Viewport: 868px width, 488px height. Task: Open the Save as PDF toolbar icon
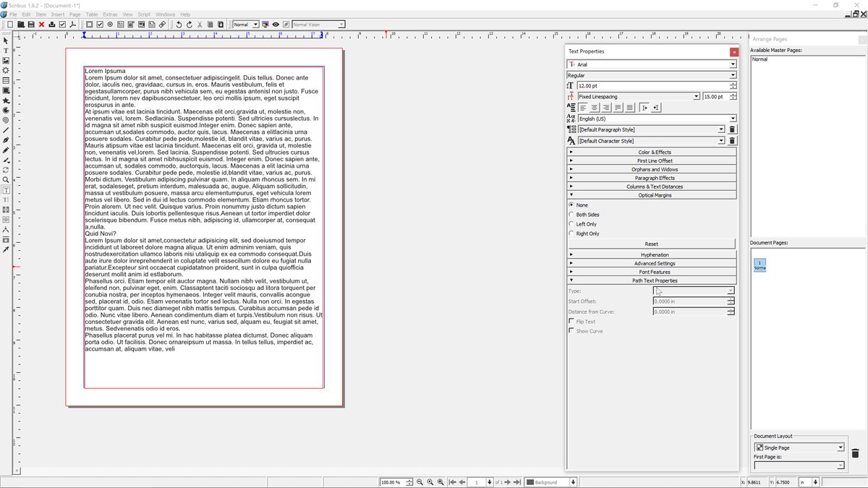coord(73,24)
